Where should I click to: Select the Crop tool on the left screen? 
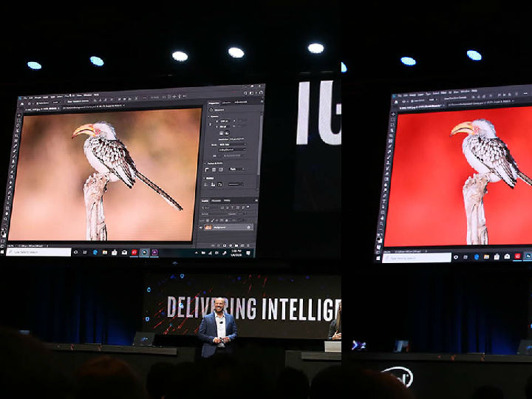click(x=17, y=135)
